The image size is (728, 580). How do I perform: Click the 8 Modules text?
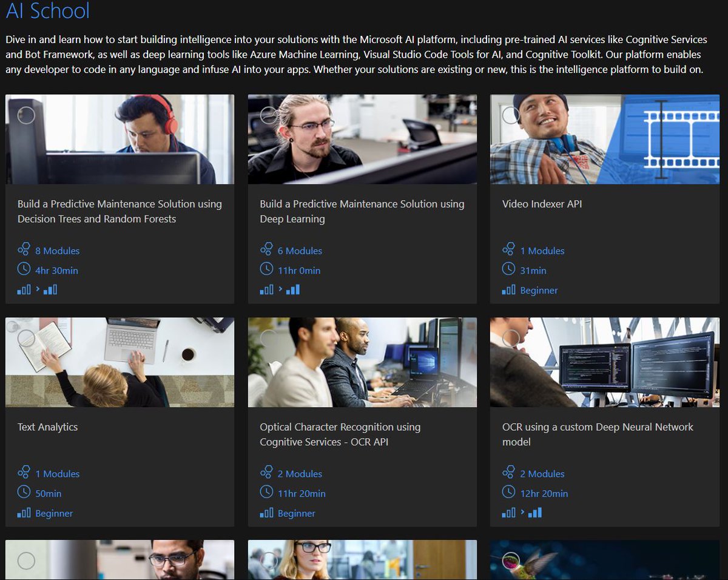pyautogui.click(x=57, y=251)
